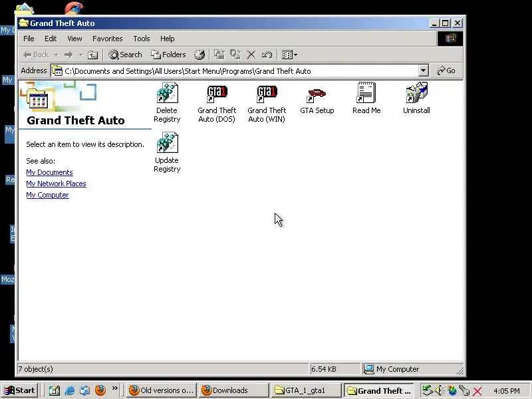Click the Show Desktop Quick Launch icon

55,390
